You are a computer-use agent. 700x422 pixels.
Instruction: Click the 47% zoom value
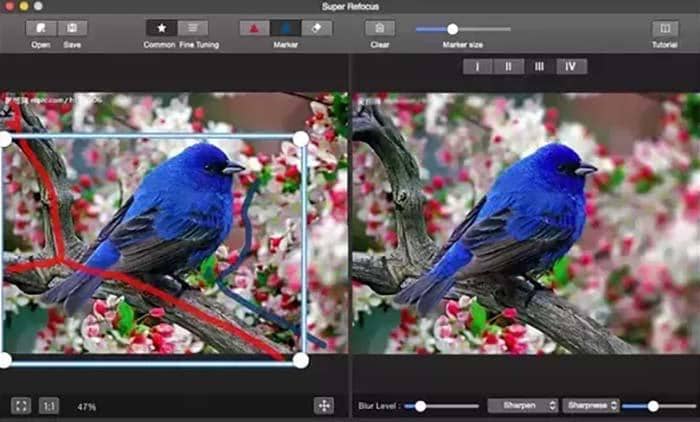pos(86,407)
